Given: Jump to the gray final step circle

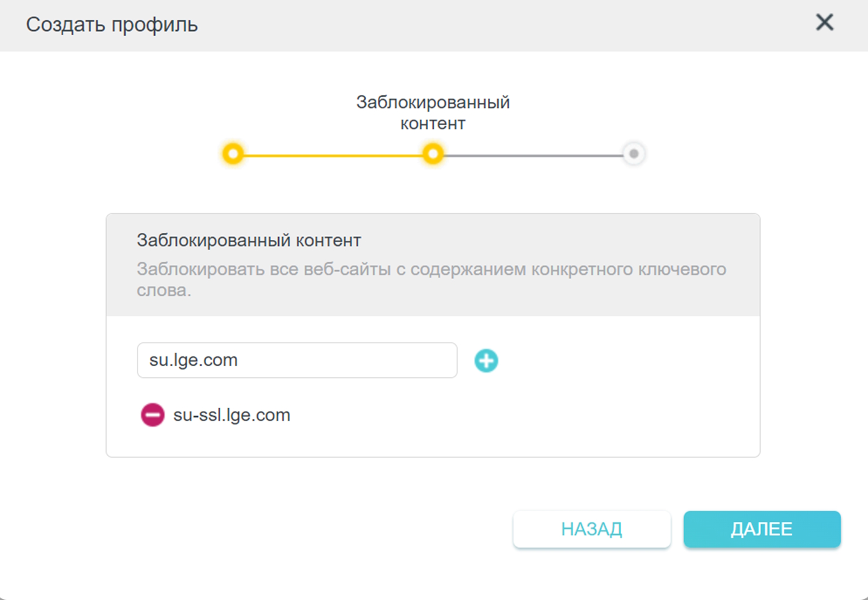Looking at the screenshot, I should coord(633,154).
